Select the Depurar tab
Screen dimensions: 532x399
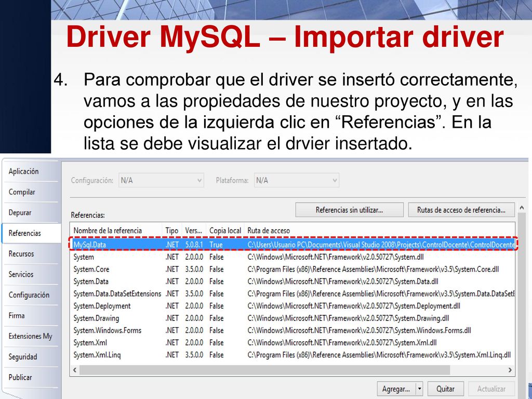pos(31,212)
